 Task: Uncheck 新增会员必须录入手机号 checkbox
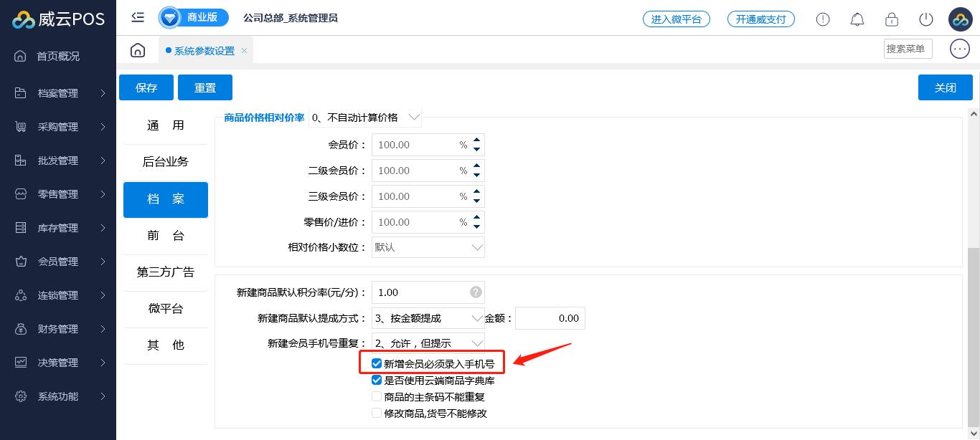click(377, 363)
